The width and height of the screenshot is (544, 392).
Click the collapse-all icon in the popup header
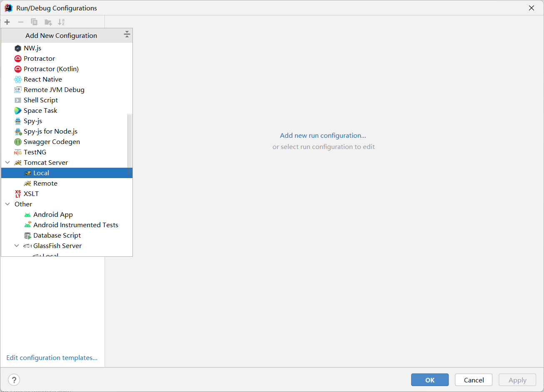coord(127,35)
